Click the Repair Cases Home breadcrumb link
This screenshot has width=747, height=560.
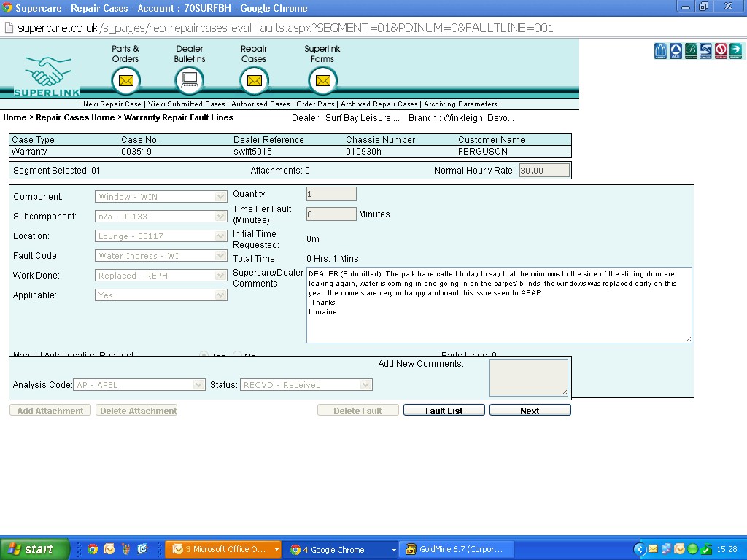pos(75,117)
